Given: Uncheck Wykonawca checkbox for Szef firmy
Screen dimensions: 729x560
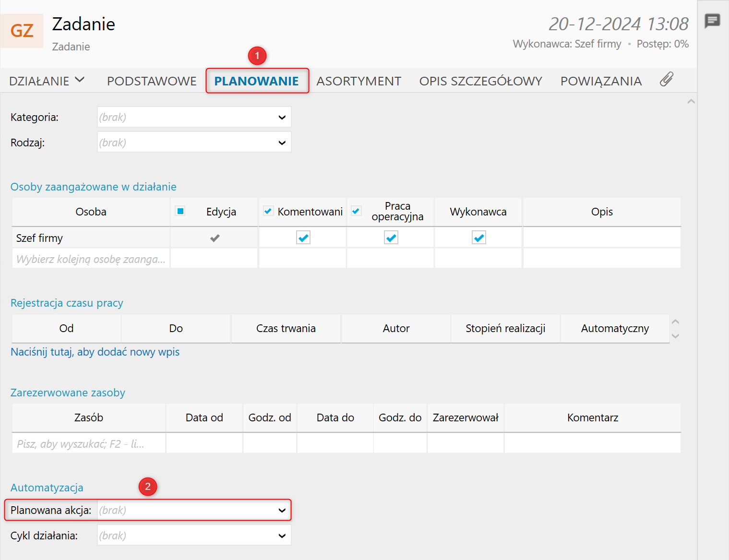Looking at the screenshot, I should (x=478, y=238).
